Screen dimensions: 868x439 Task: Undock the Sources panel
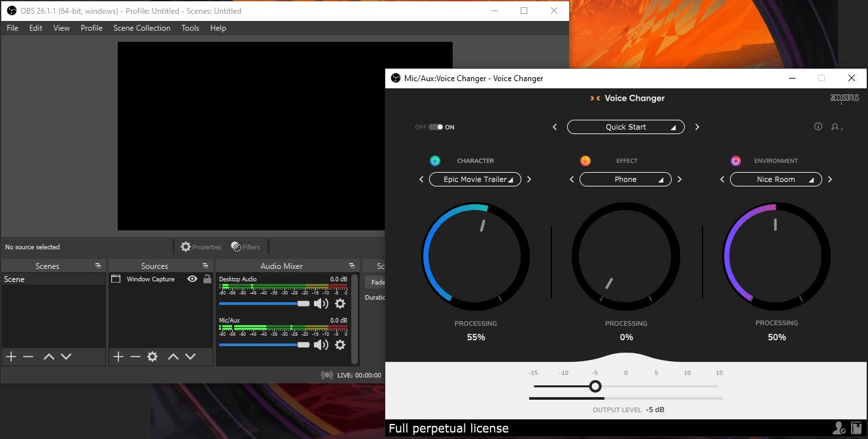[205, 266]
